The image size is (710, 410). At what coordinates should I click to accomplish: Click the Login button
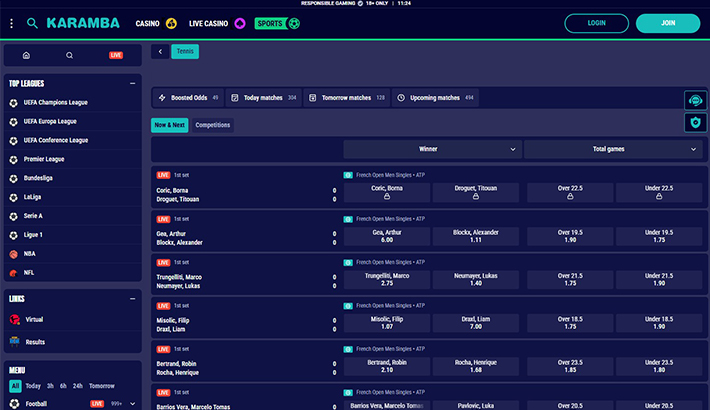pos(596,23)
